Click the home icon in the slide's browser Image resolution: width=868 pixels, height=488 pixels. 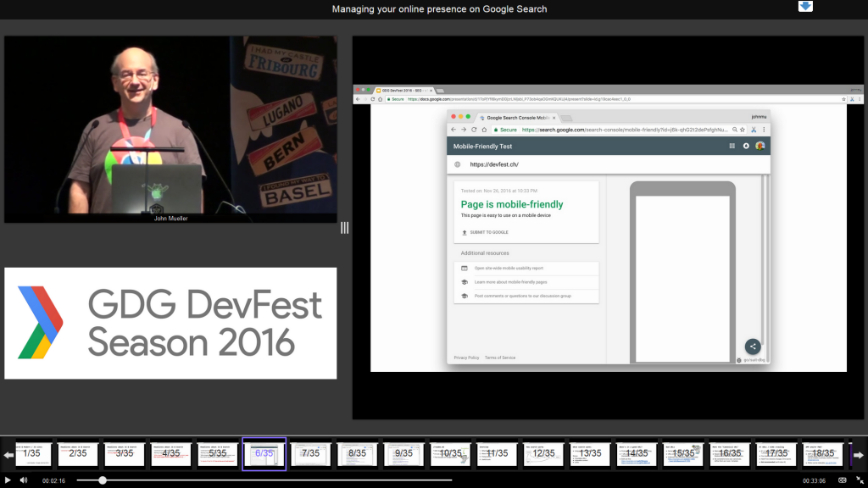(484, 130)
